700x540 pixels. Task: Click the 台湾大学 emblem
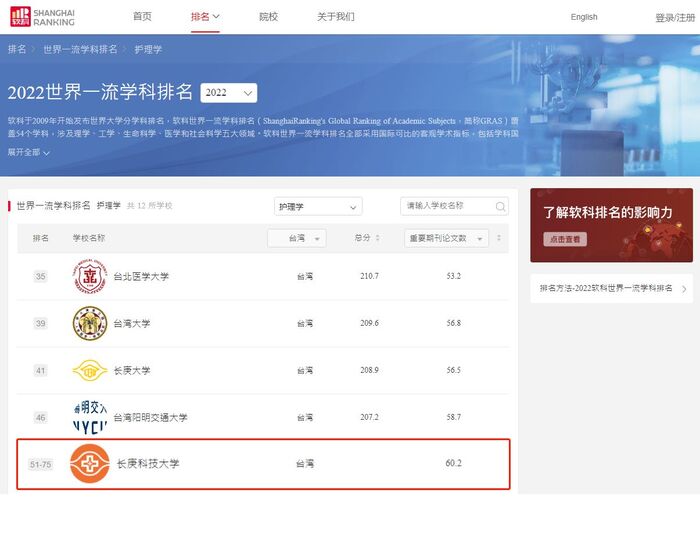point(90,323)
